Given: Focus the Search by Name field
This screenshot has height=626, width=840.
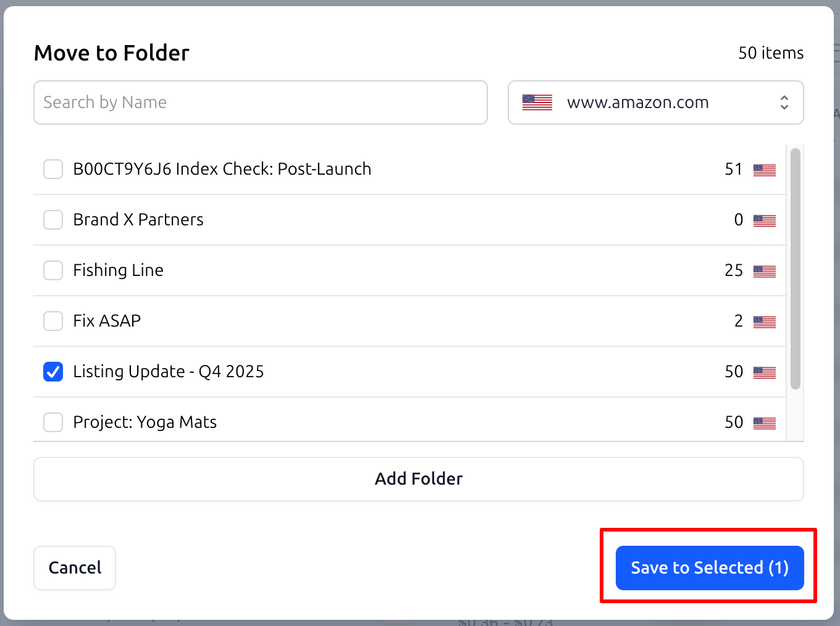Looking at the screenshot, I should click(260, 102).
